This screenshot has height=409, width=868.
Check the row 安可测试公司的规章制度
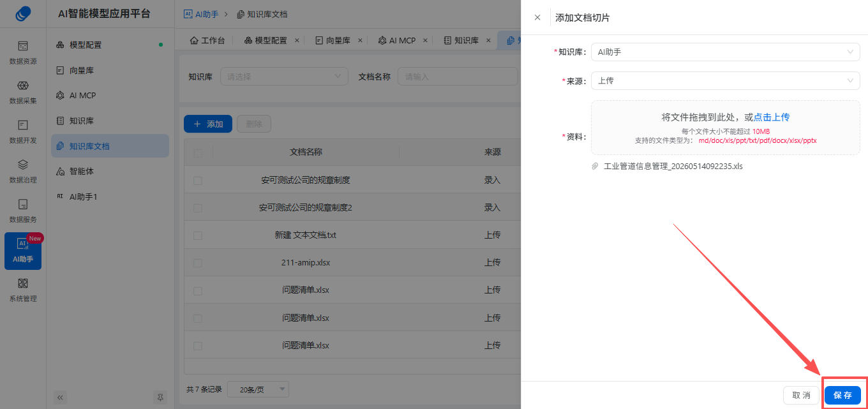[198, 181]
